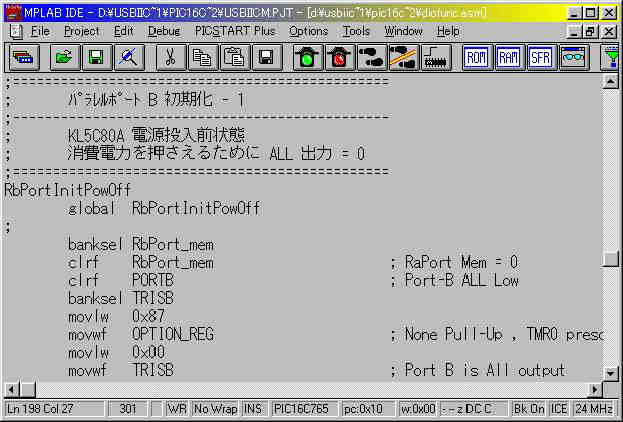Click the green save disk icon
This screenshot has width=623, height=422.
tap(94, 58)
